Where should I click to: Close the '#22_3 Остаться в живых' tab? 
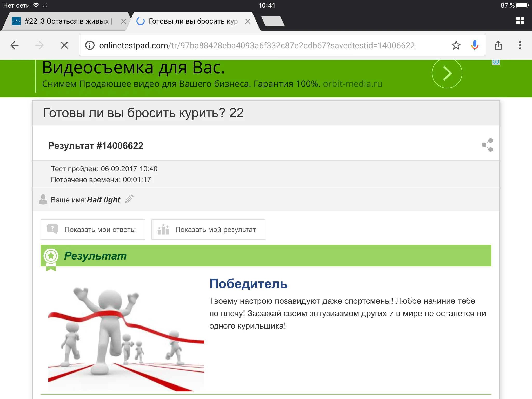(124, 21)
